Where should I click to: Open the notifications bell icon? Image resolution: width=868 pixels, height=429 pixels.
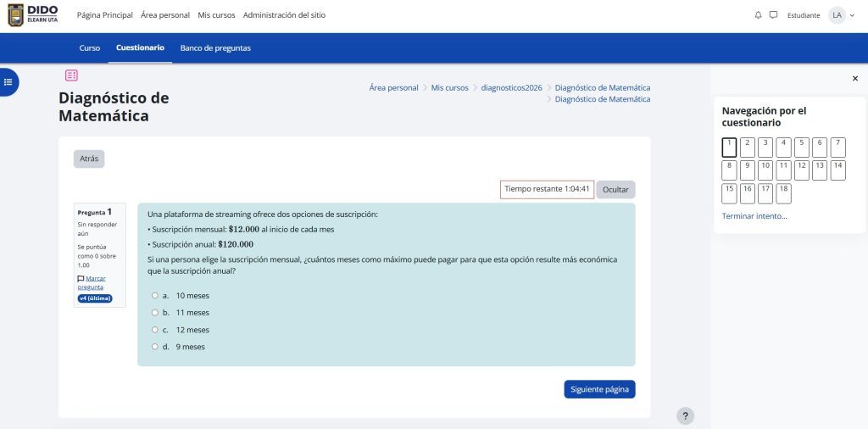pyautogui.click(x=758, y=15)
